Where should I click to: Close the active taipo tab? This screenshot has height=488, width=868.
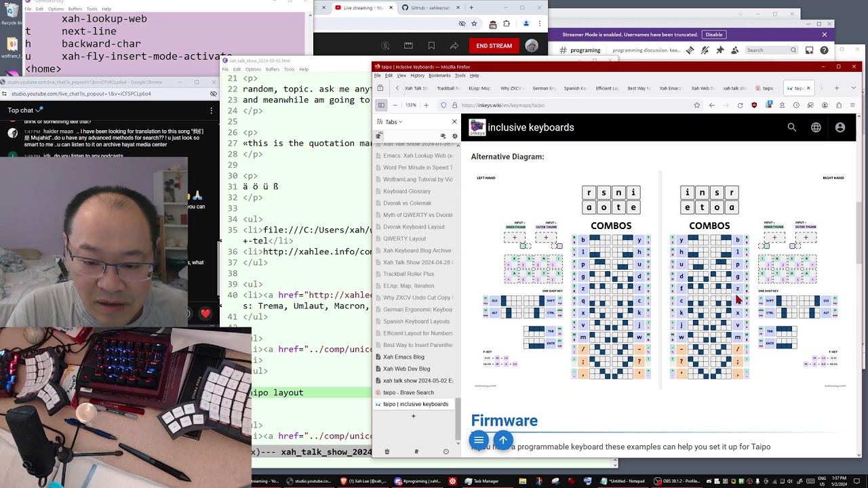tap(808, 88)
